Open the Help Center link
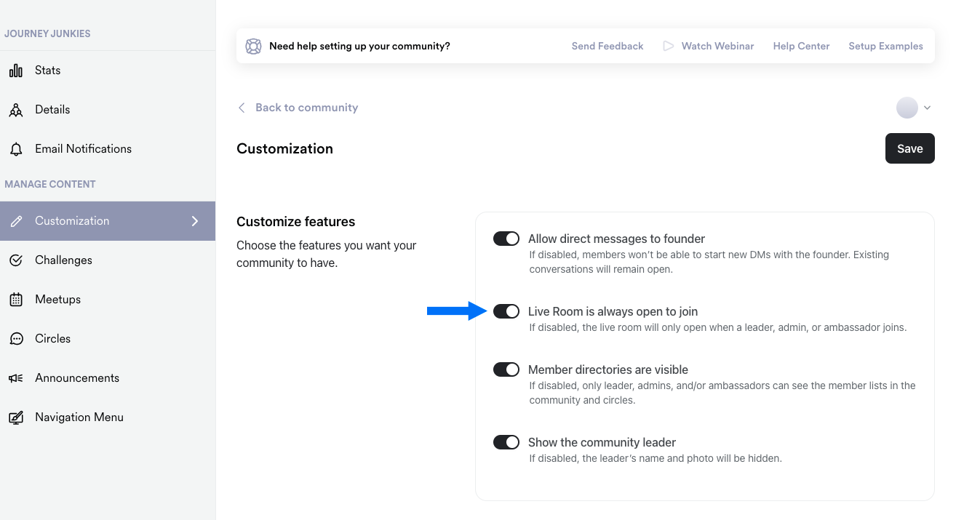 point(801,46)
